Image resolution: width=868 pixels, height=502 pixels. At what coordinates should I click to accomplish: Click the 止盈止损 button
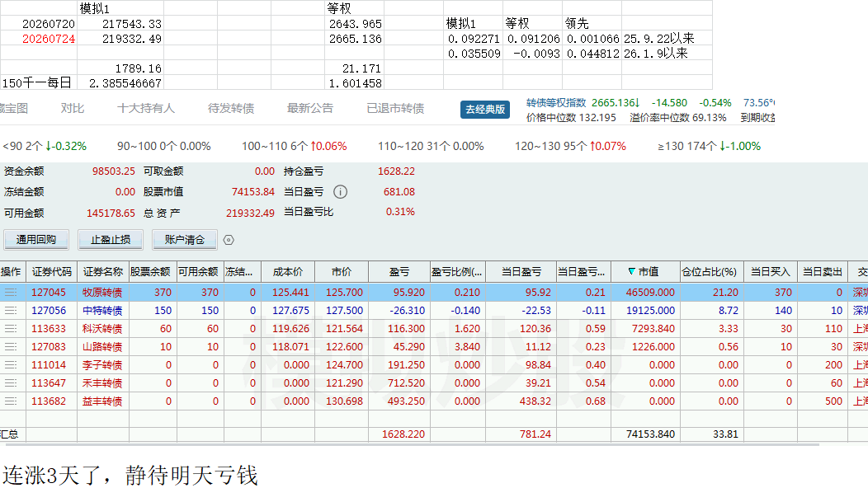111,239
